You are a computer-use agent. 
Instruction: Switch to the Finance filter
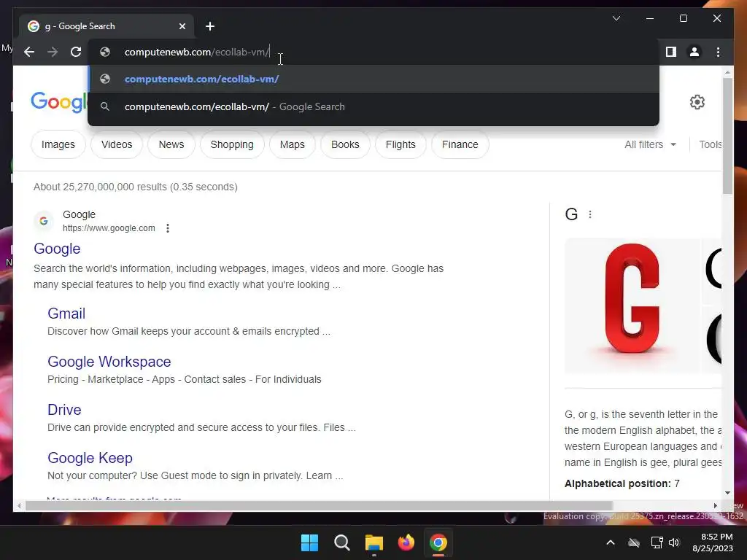pos(460,144)
